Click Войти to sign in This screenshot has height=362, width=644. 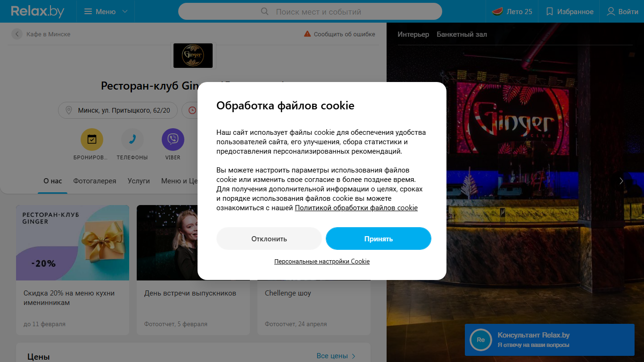click(x=622, y=11)
